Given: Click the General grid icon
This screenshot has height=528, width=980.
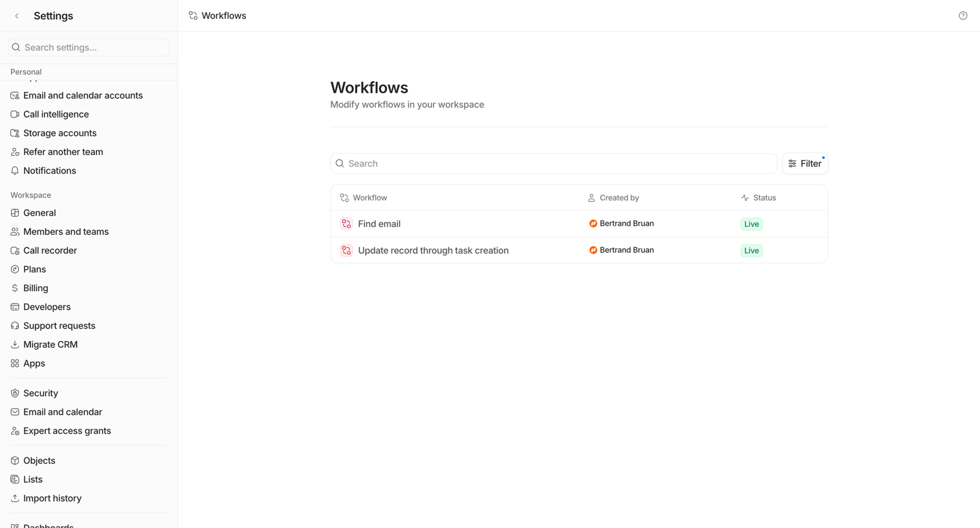Looking at the screenshot, I should click(x=15, y=213).
